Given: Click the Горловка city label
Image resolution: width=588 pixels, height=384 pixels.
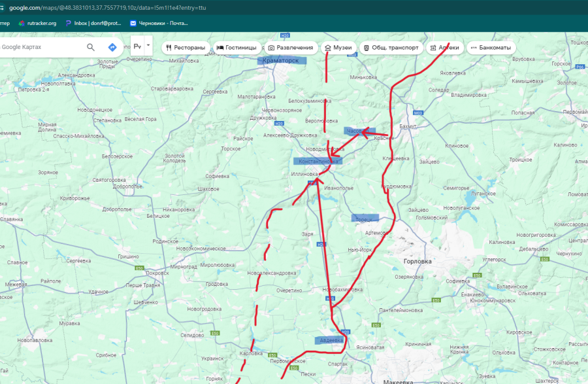Looking at the screenshot, I should pos(417,261).
